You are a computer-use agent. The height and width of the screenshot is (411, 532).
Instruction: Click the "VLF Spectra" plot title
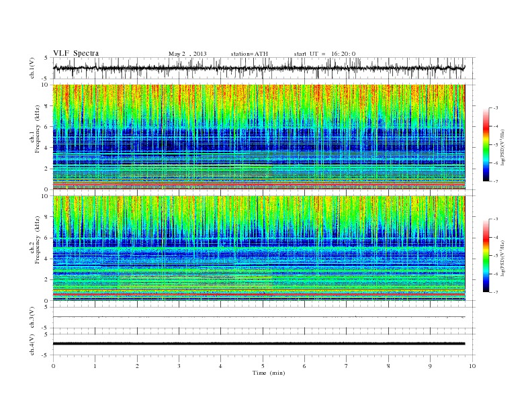click(76, 53)
